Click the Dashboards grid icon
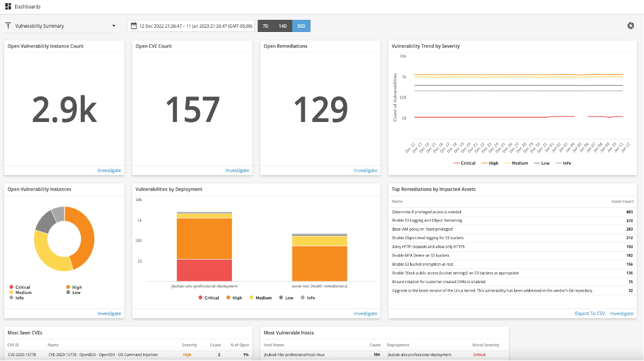 8,6
